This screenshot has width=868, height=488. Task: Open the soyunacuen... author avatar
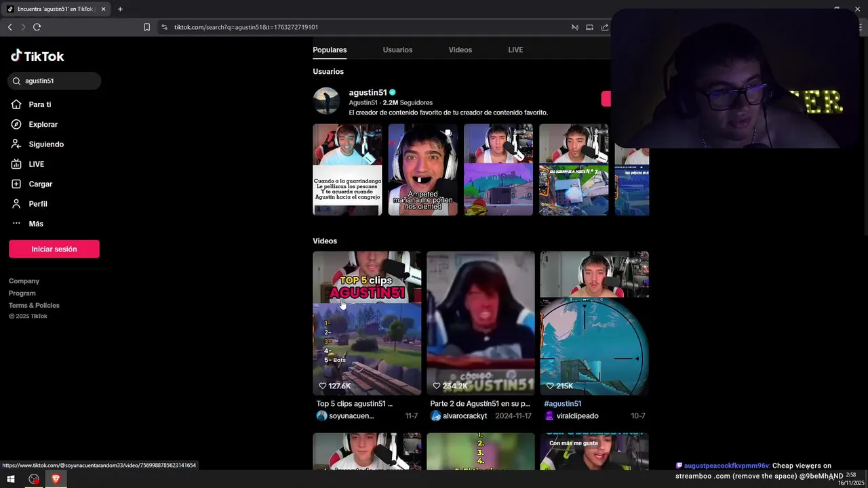point(322,415)
